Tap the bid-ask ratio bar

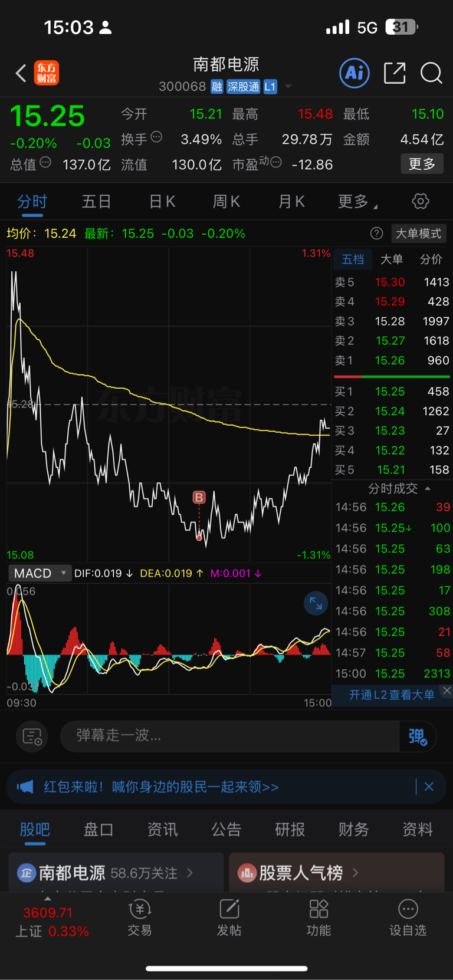392,376
